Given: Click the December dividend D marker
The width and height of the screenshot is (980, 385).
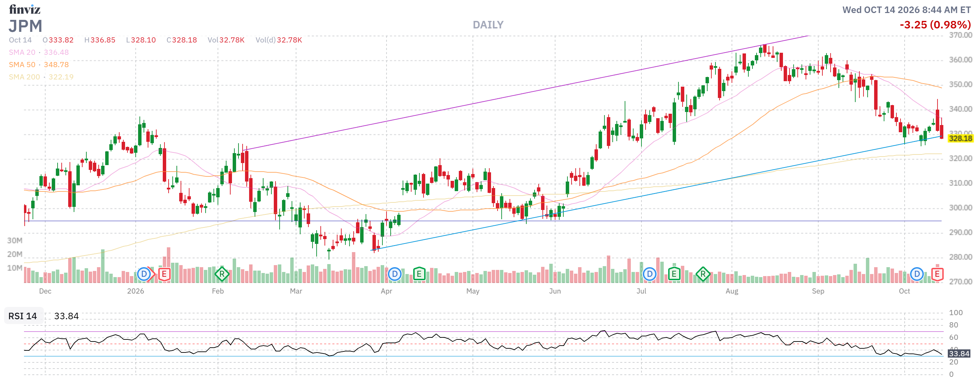Looking at the screenshot, I should click(144, 274).
